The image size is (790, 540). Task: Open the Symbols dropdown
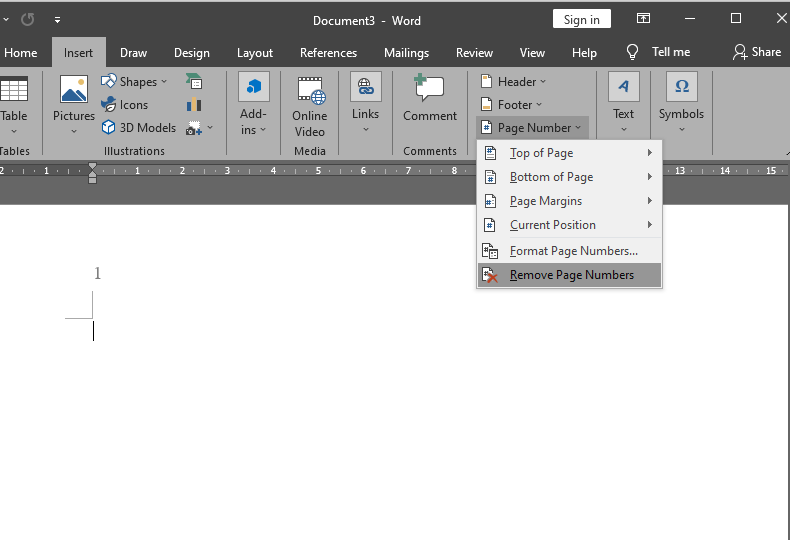[x=681, y=103]
